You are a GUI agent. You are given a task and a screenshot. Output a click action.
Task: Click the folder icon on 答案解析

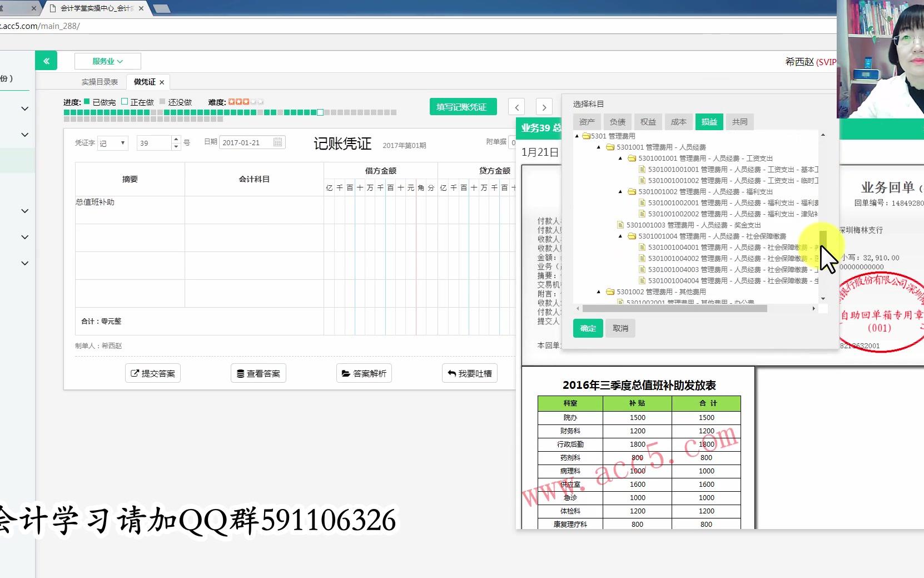pyautogui.click(x=346, y=373)
